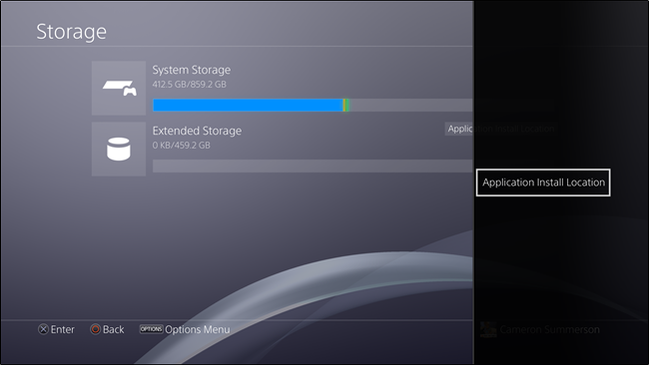Click the Options Menu label
The image size is (649, 365).
(197, 330)
